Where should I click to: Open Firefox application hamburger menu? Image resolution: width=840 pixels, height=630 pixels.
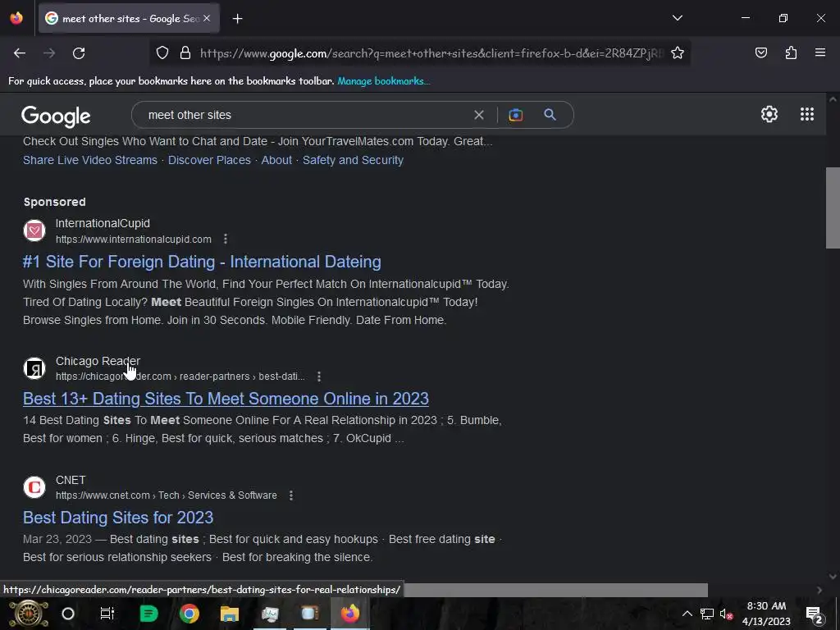point(819,52)
